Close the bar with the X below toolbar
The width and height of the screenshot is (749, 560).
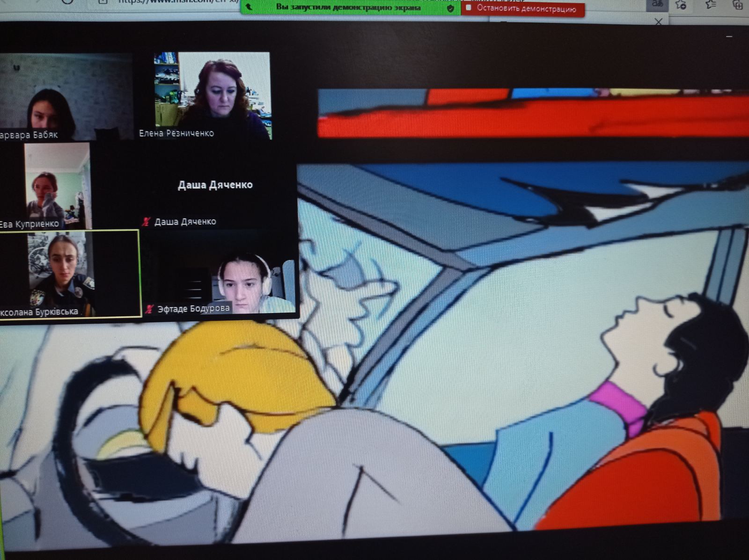659,22
